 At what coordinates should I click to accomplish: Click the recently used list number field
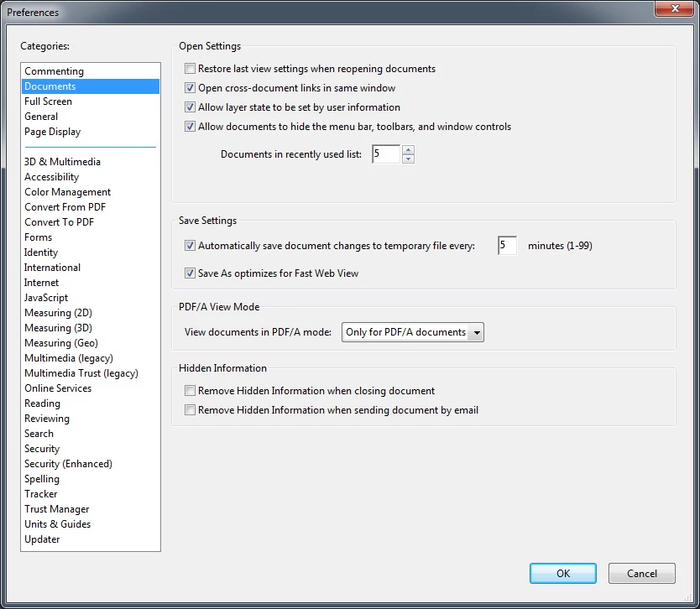click(x=386, y=154)
